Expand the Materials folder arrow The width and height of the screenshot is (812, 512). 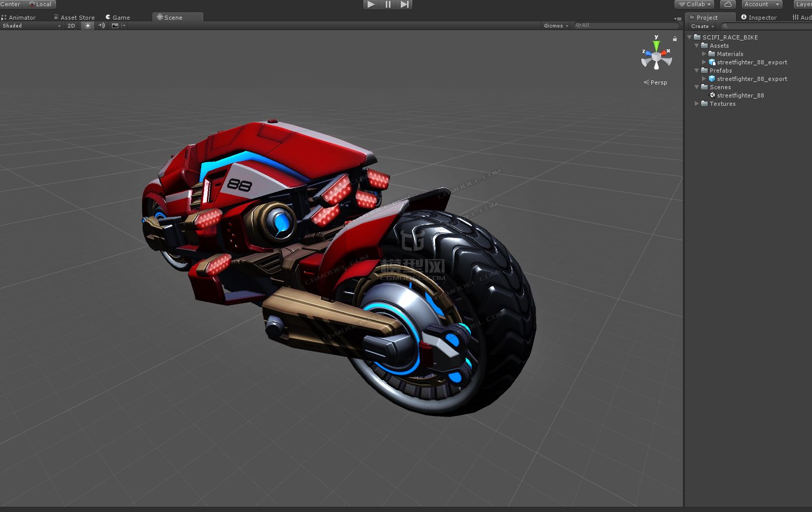[x=704, y=54]
